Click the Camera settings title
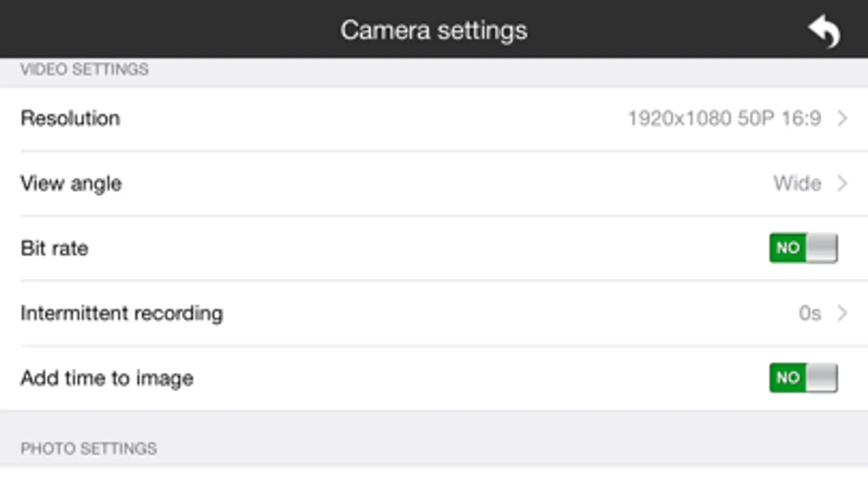 tap(434, 30)
